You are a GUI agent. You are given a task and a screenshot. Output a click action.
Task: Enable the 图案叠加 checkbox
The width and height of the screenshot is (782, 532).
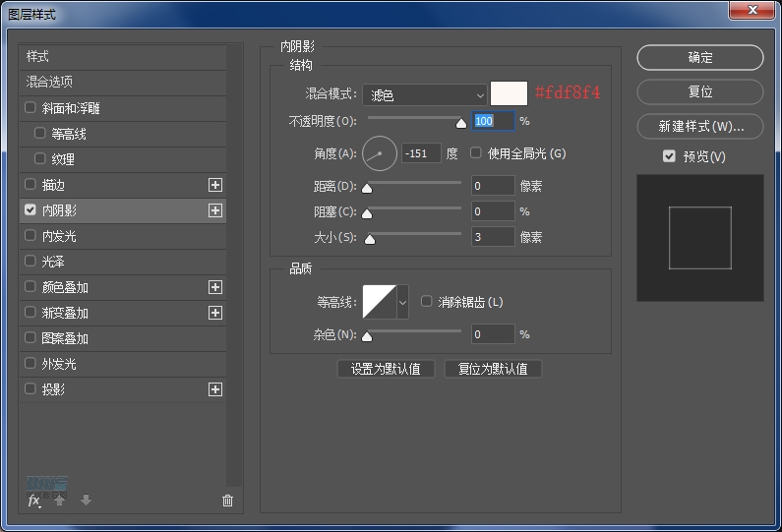click(30, 337)
